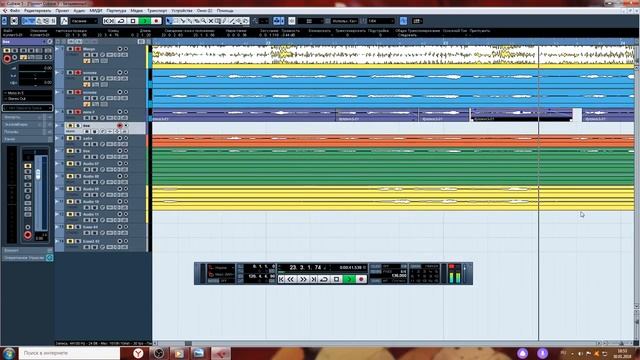Screen dimensions: 640x360
Task: Open automation mode dropdown in toolbar
Action: 84,21
